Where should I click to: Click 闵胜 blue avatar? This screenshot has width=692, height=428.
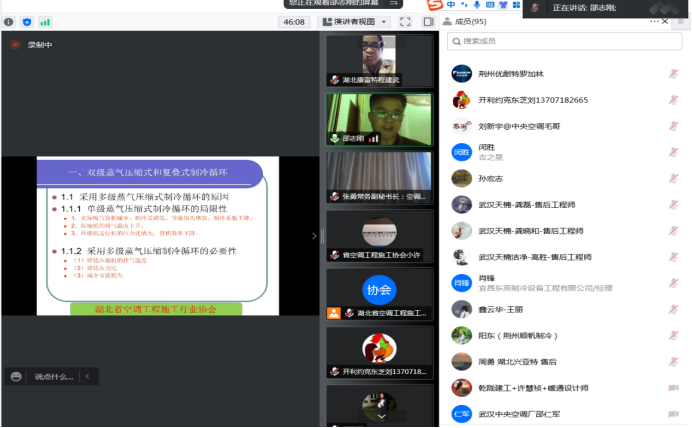(462, 152)
